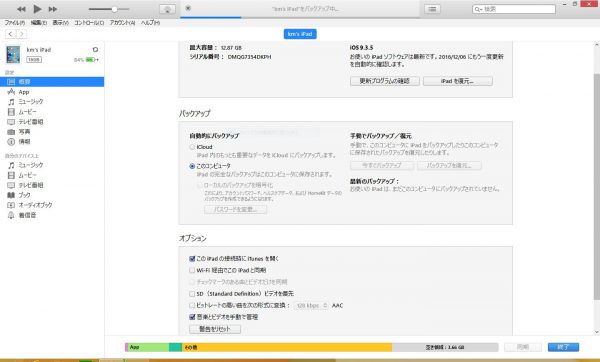The width and height of the screenshot is (600, 362).
Task: Click the Restore iPad button
Action: (458, 81)
